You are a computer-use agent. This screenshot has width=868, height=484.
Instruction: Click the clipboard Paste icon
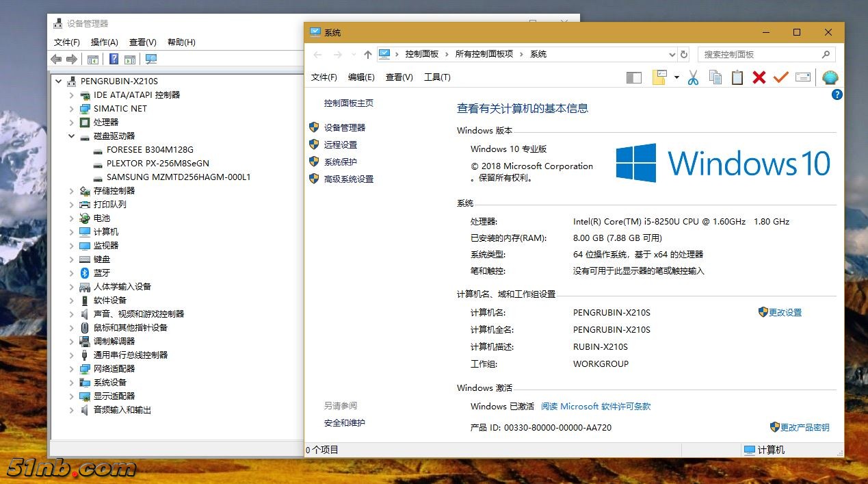pyautogui.click(x=737, y=77)
